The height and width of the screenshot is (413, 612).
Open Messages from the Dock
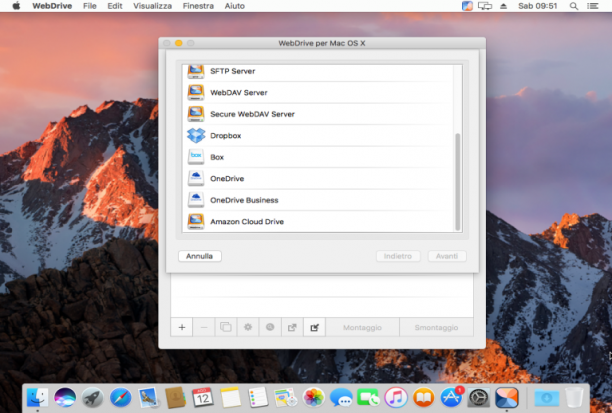pyautogui.click(x=341, y=398)
